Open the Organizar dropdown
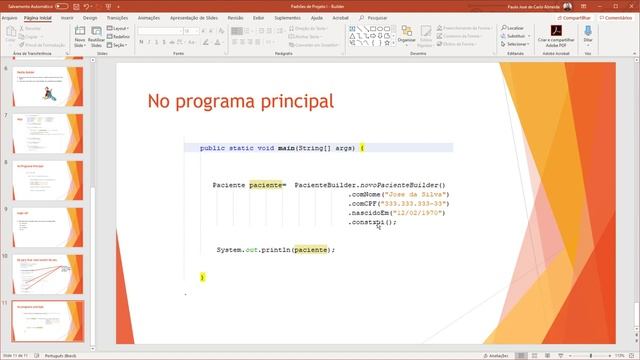 [x=407, y=36]
